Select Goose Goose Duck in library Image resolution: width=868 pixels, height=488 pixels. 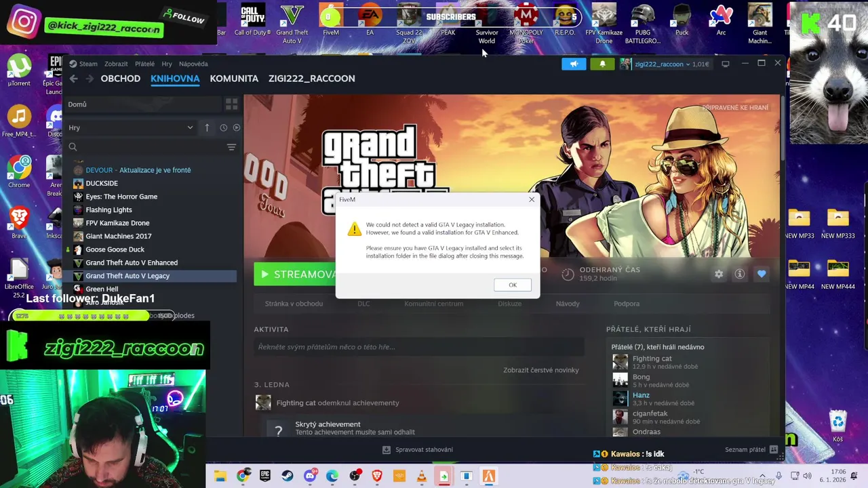click(115, 249)
